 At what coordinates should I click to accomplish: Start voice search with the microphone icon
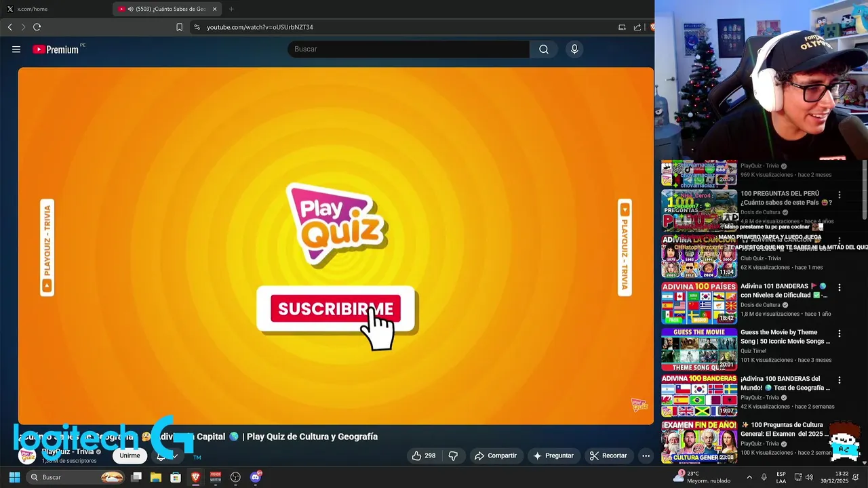[574, 49]
